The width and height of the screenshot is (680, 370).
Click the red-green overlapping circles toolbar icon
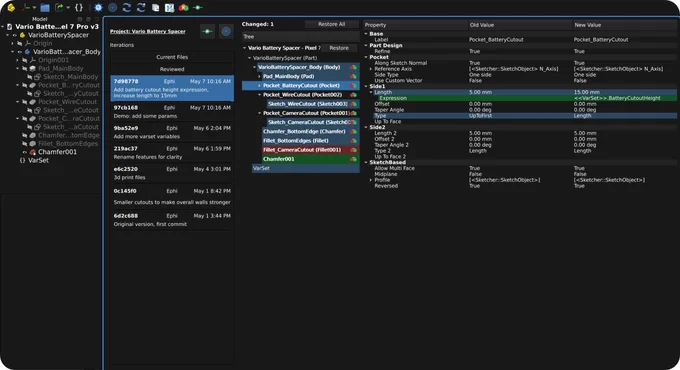pyautogui.click(x=183, y=7)
